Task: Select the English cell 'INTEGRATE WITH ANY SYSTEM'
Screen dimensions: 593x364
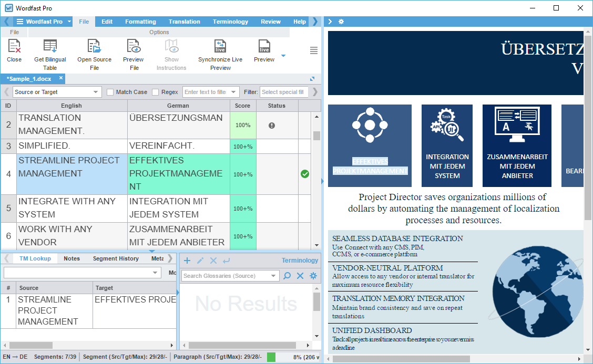Action: [x=72, y=208]
